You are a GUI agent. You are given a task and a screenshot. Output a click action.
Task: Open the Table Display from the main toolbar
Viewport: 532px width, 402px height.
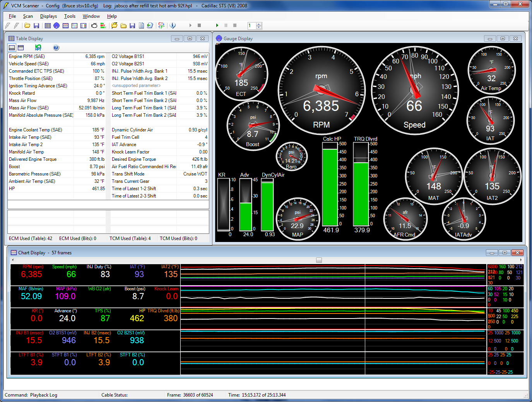(x=48, y=26)
